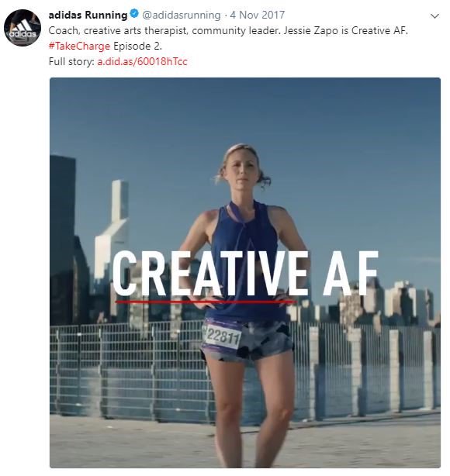Click the red underline beneath CREATIVE
450x476 pixels.
tap(206, 302)
